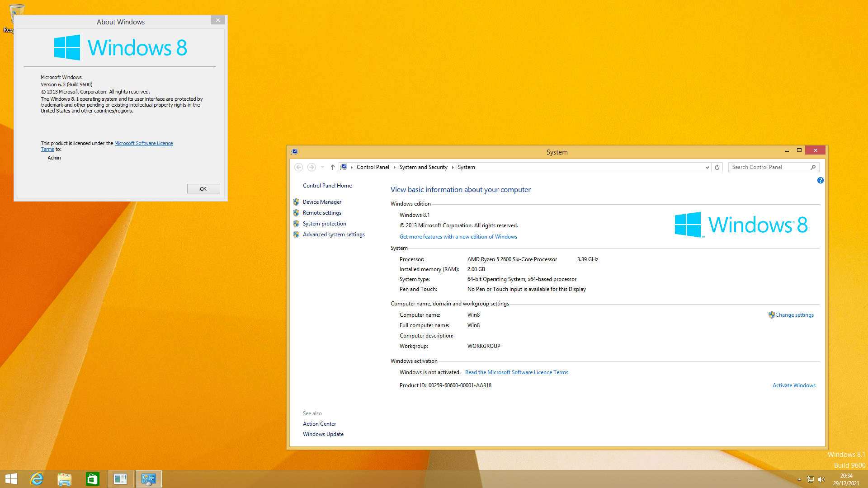Click OK in About Windows dialog
This screenshot has width=868, height=488.
click(x=203, y=189)
